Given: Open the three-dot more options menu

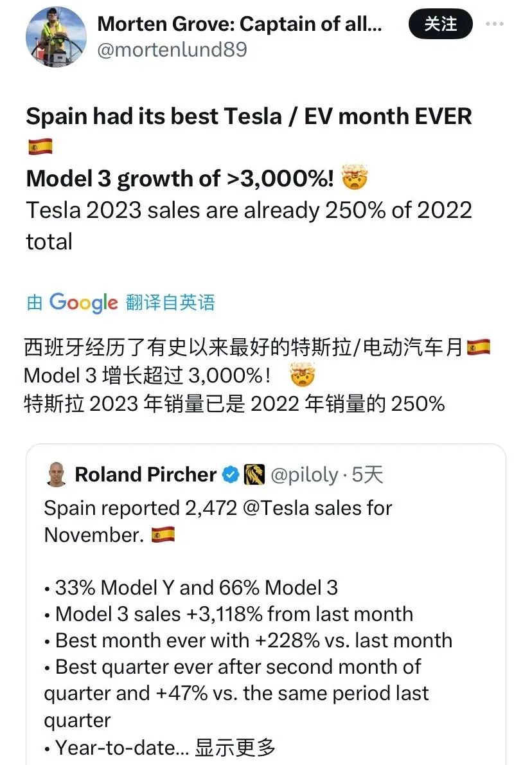Looking at the screenshot, I should pos(495,23).
